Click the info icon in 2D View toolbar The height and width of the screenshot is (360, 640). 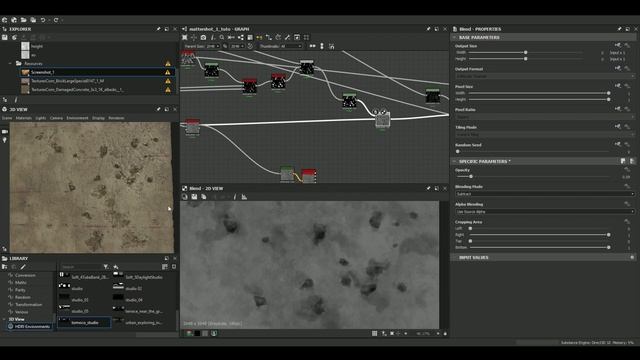tap(235, 197)
